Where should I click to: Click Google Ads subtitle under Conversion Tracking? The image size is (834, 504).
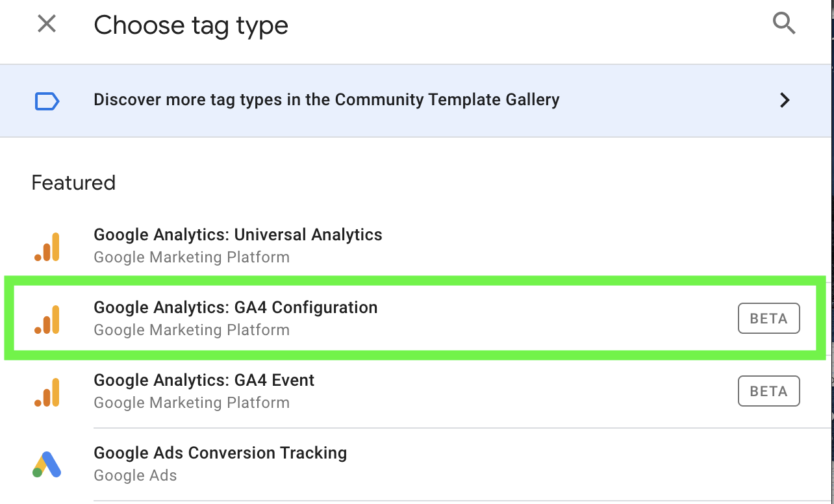click(135, 475)
